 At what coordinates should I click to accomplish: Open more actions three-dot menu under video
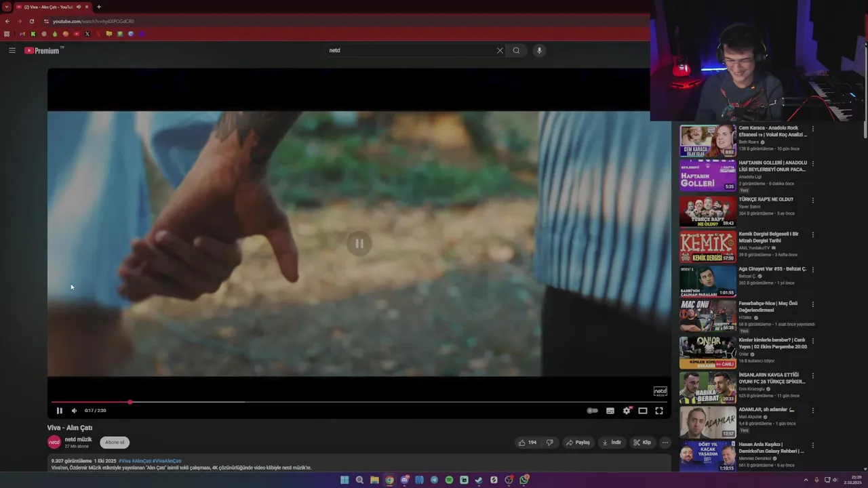coord(665,443)
